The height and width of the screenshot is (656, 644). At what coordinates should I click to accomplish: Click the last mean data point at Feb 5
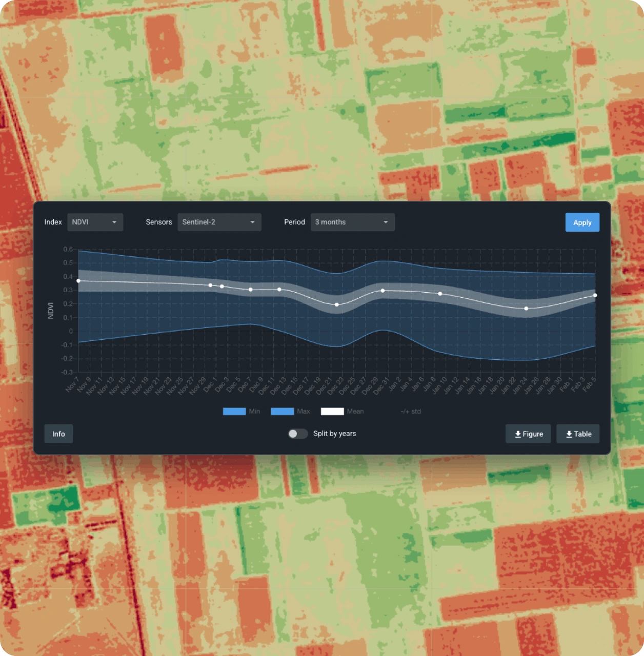pyautogui.click(x=595, y=295)
